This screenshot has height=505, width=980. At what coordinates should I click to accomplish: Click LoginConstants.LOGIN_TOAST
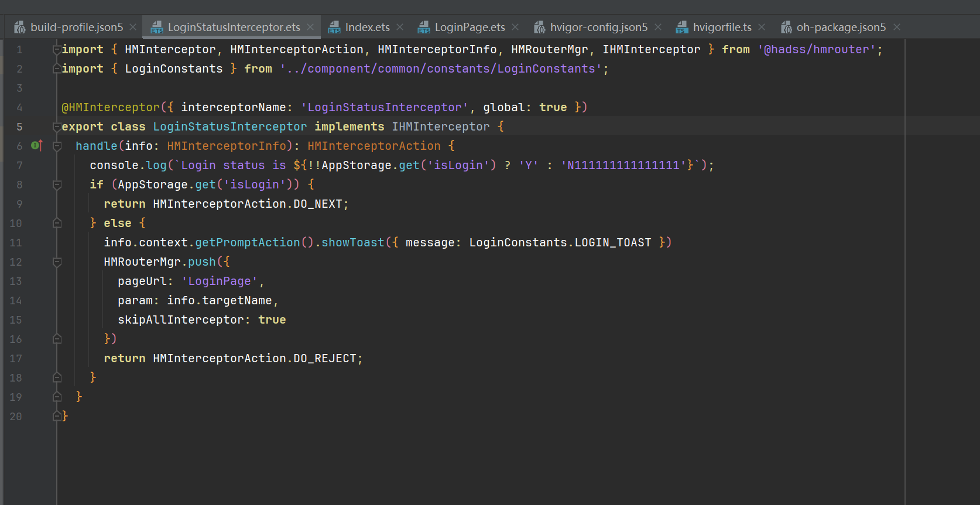pos(560,243)
